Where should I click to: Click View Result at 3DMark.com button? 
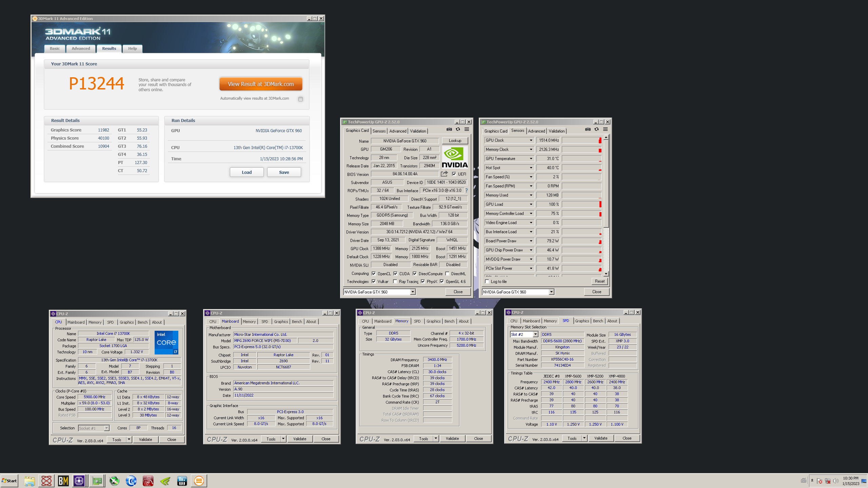(261, 84)
